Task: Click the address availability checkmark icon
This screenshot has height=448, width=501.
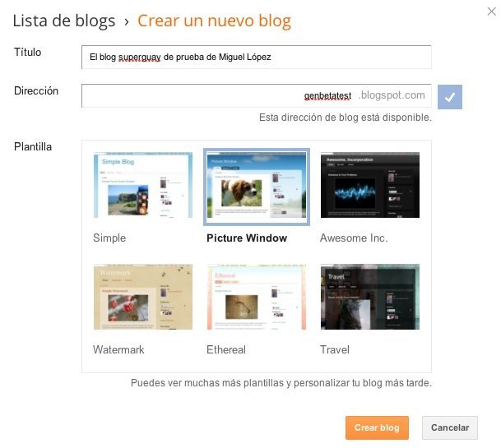Action: (449, 97)
